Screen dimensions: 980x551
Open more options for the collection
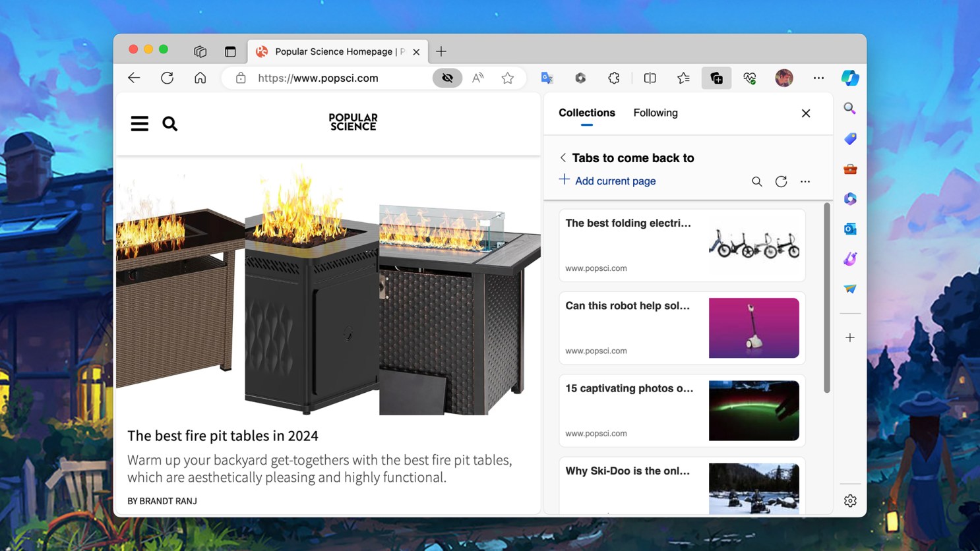click(x=805, y=181)
